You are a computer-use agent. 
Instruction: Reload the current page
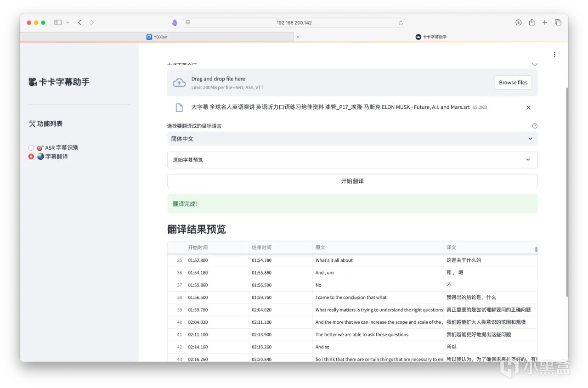pyautogui.click(x=401, y=22)
